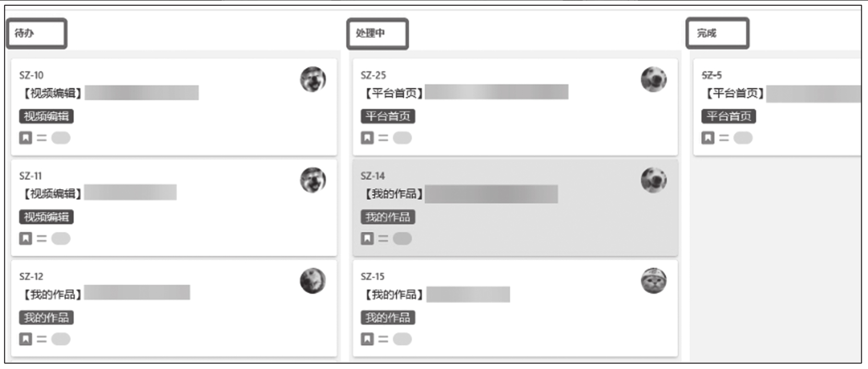868x369 pixels.
Task: Click the medium priority icon on SZ-11
Action: click(42, 239)
